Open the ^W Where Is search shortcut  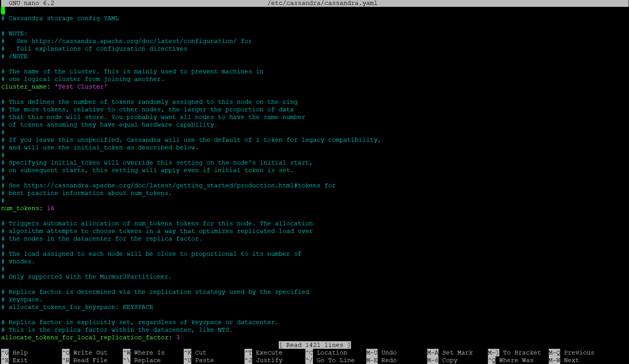click(x=144, y=353)
